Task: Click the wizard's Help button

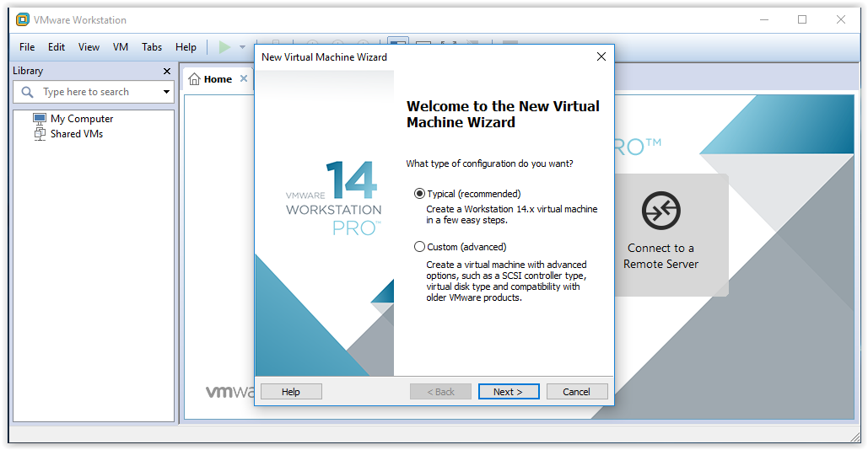Action: click(x=291, y=391)
